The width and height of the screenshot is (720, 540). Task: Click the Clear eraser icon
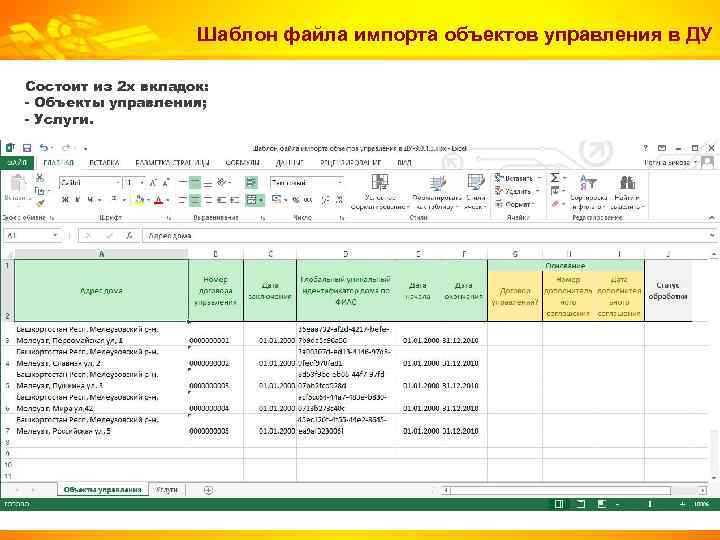555,203
